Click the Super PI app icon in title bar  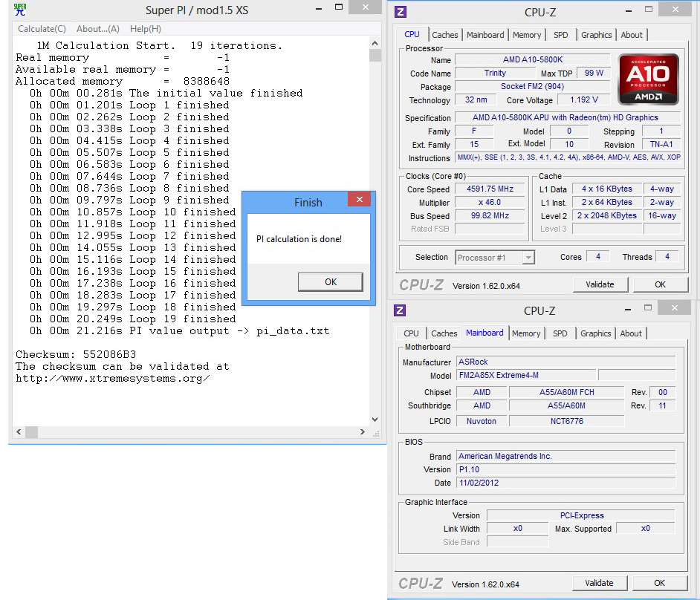(20, 10)
